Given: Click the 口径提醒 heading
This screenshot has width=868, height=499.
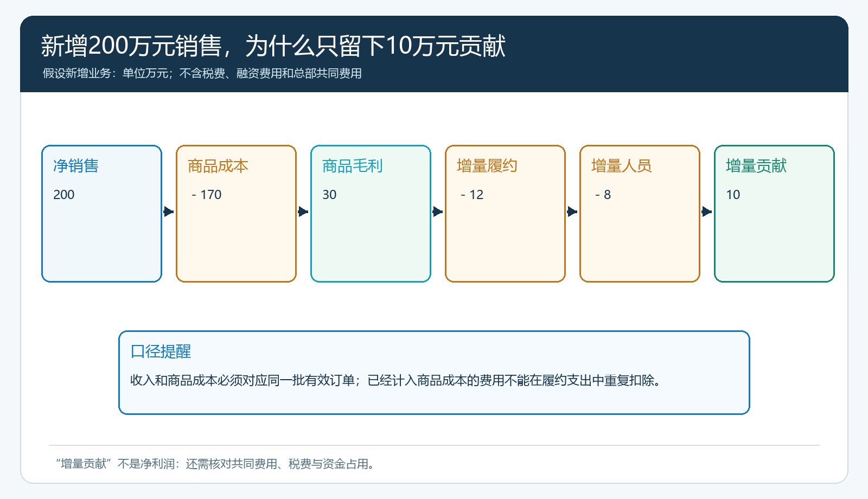Looking at the screenshot, I should [161, 351].
